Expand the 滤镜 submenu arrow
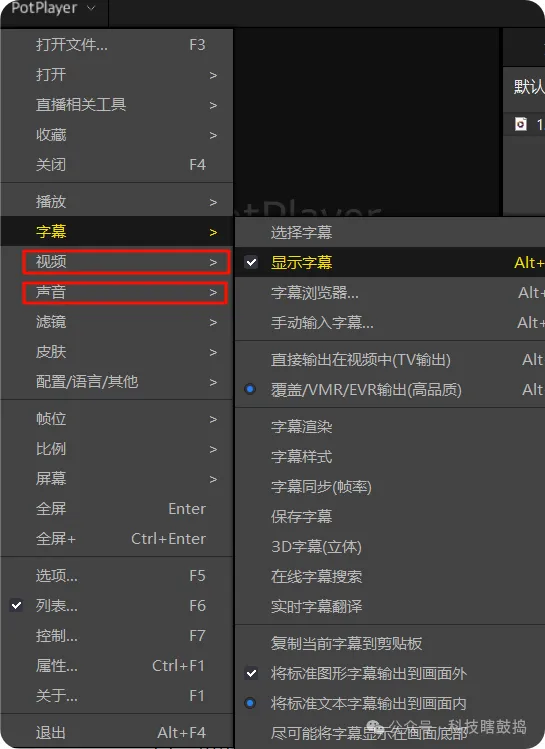The image size is (545, 749). [x=213, y=322]
